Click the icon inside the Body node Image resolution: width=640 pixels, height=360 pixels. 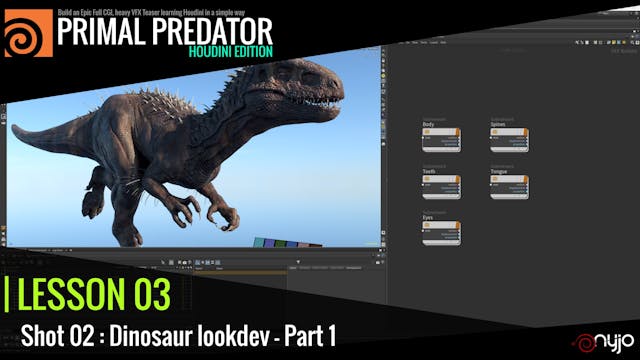(x=427, y=132)
